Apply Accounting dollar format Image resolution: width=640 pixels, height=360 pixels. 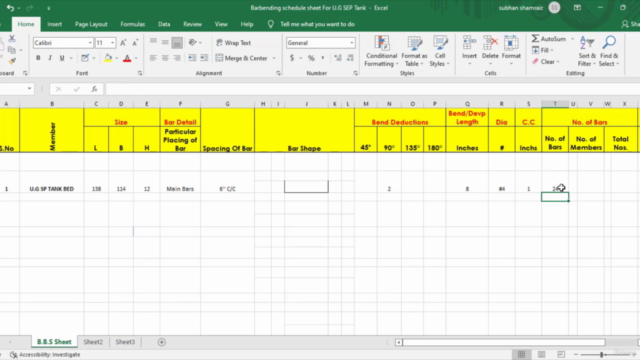coord(292,58)
